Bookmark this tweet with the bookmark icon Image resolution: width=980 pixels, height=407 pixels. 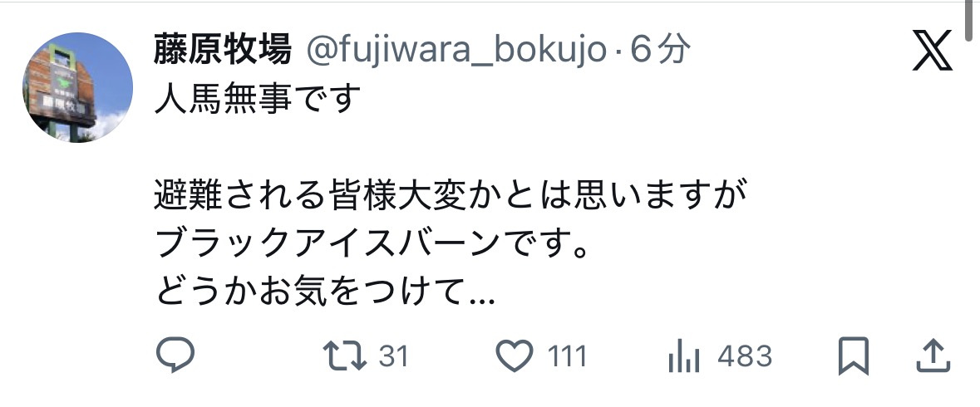tap(853, 356)
